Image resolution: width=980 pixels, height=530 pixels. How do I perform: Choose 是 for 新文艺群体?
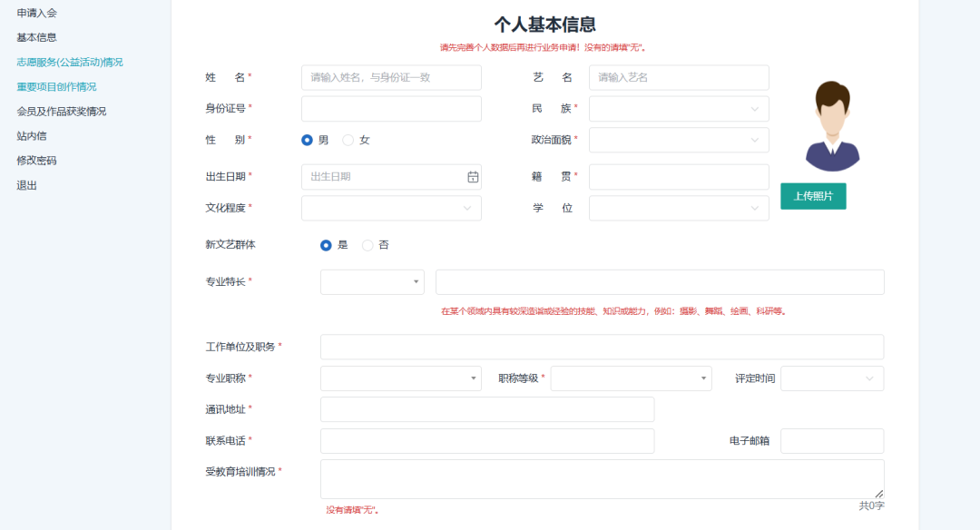click(326, 245)
